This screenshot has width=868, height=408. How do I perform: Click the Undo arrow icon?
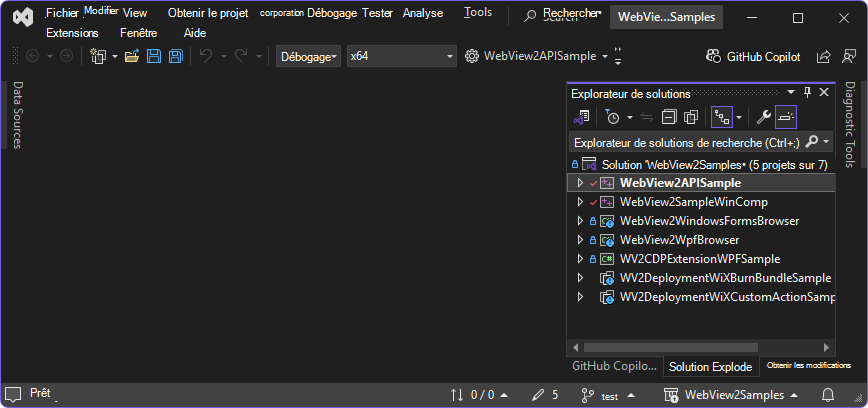206,56
